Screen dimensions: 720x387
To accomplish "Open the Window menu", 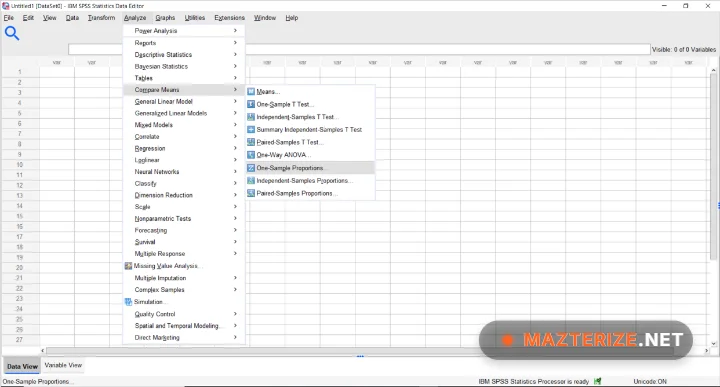I will coord(265,18).
